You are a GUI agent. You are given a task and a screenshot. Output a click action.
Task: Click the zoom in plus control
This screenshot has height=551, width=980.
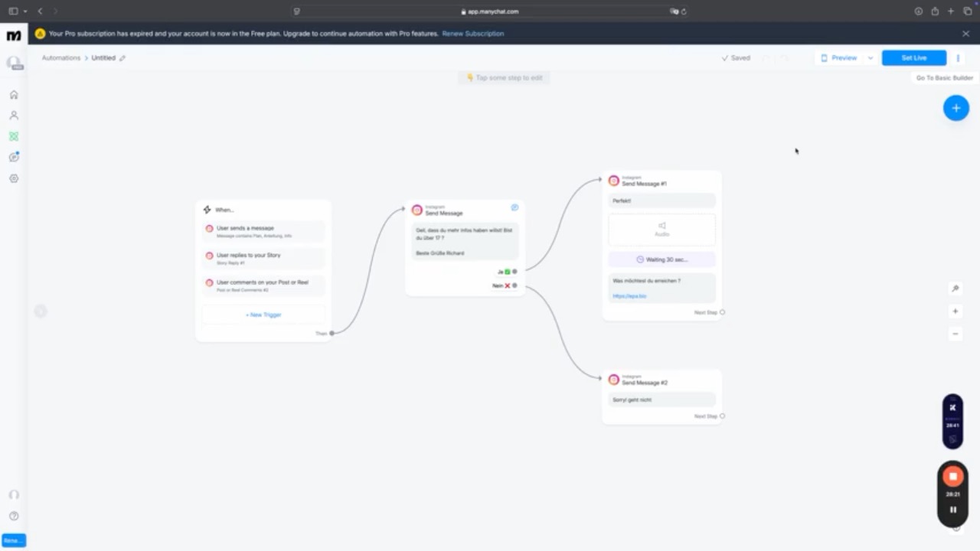pyautogui.click(x=955, y=311)
